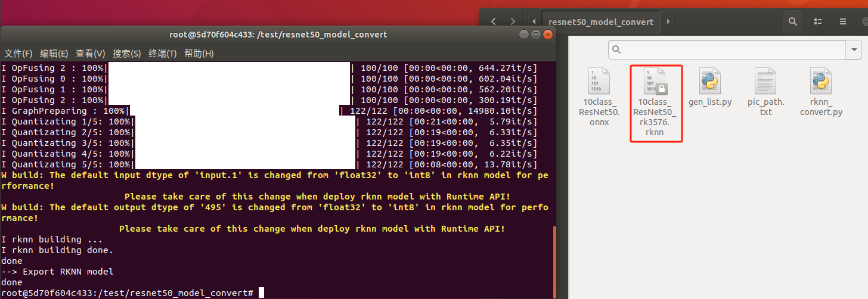Image resolution: width=868 pixels, height=299 pixels.
Task: Click the search icon in file manager toolbar
Action: click(x=792, y=21)
